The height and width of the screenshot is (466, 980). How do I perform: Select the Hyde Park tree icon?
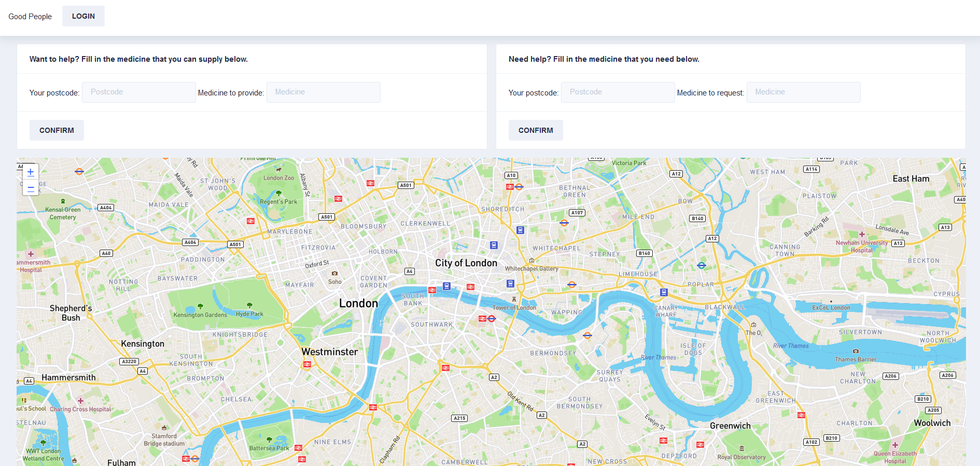tap(249, 305)
